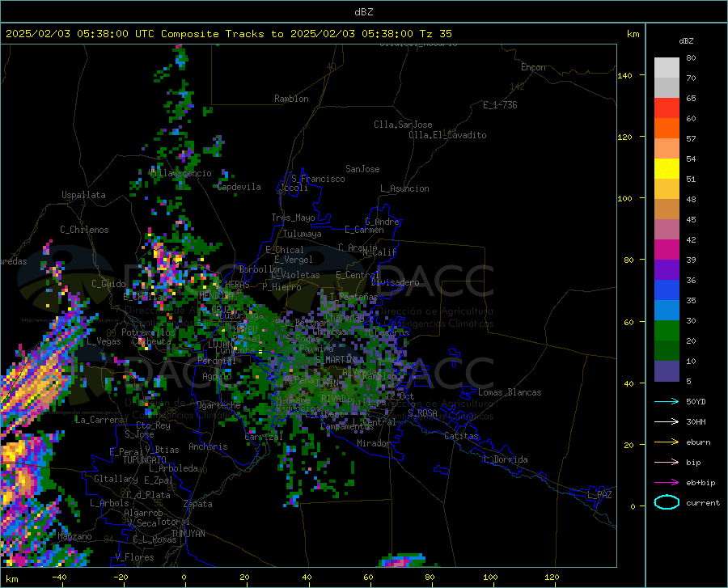
Task: Click the Encon map label
Action: coord(533,67)
